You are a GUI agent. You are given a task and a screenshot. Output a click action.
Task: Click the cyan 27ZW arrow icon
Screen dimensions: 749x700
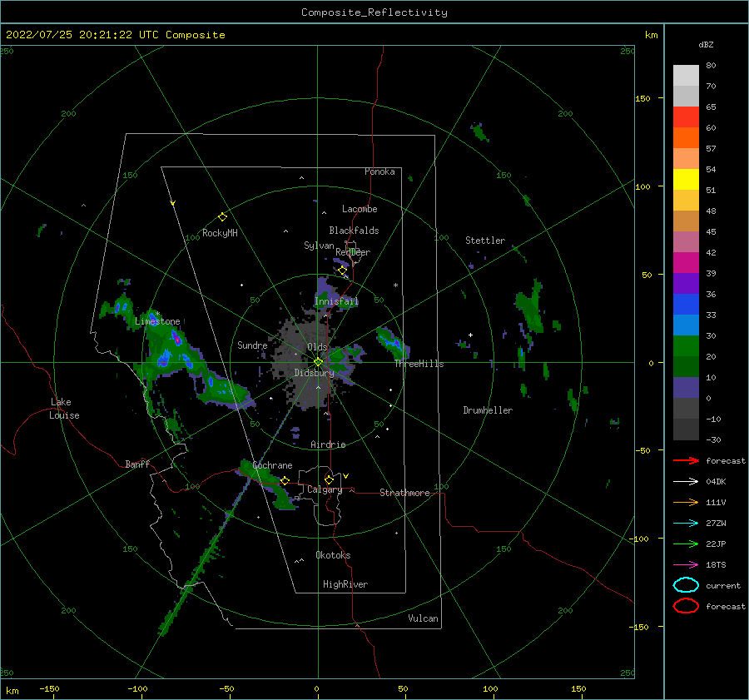coord(686,524)
